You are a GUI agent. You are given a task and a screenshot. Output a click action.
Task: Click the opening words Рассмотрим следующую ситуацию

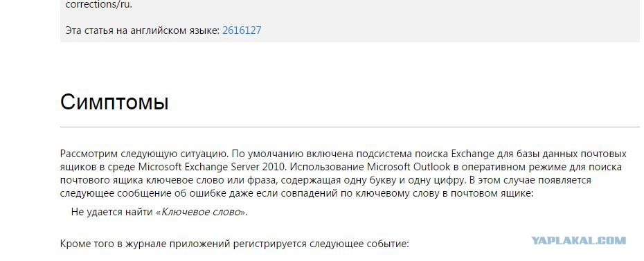coord(144,154)
